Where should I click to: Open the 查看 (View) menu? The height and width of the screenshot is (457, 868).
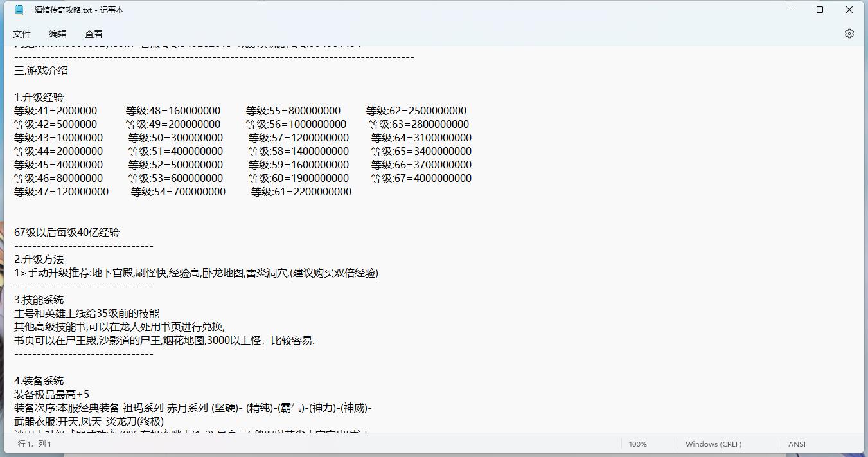click(93, 33)
